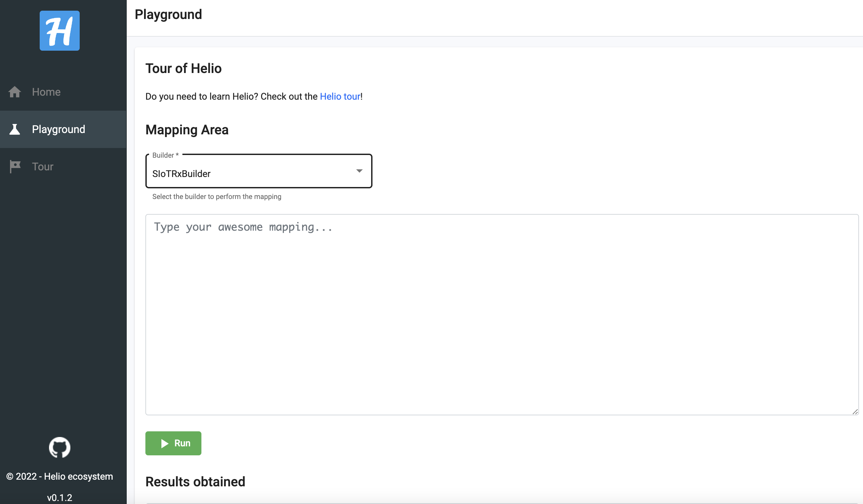The height and width of the screenshot is (504, 863).
Task: Click the Results obtained heading
Action: (x=195, y=482)
